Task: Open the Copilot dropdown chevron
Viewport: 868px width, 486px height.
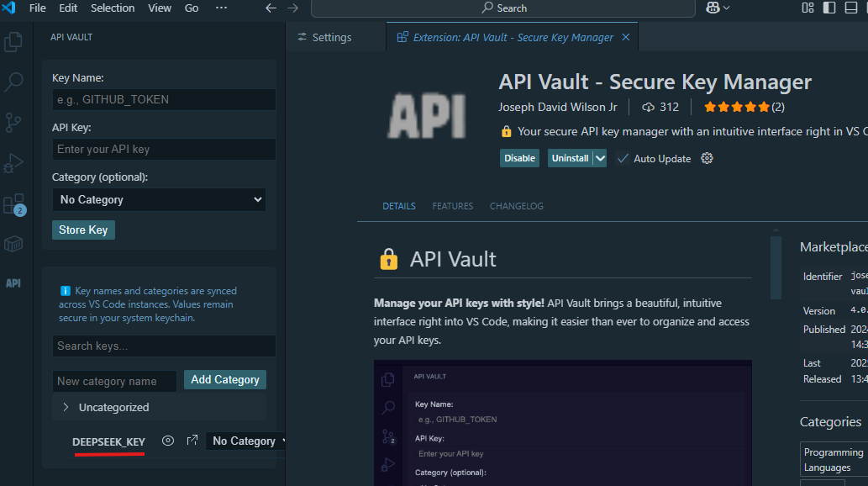Action: point(727,8)
